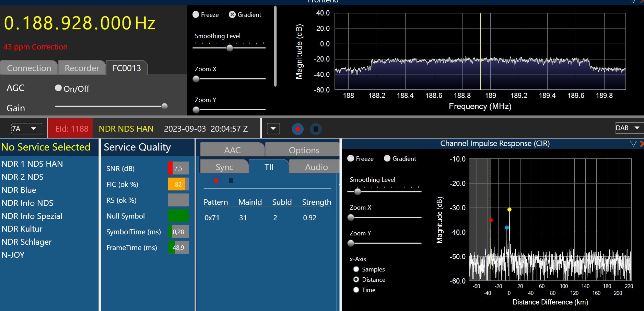644x311 pixels.
Task: Open the Sync tab
Action: [x=224, y=167]
